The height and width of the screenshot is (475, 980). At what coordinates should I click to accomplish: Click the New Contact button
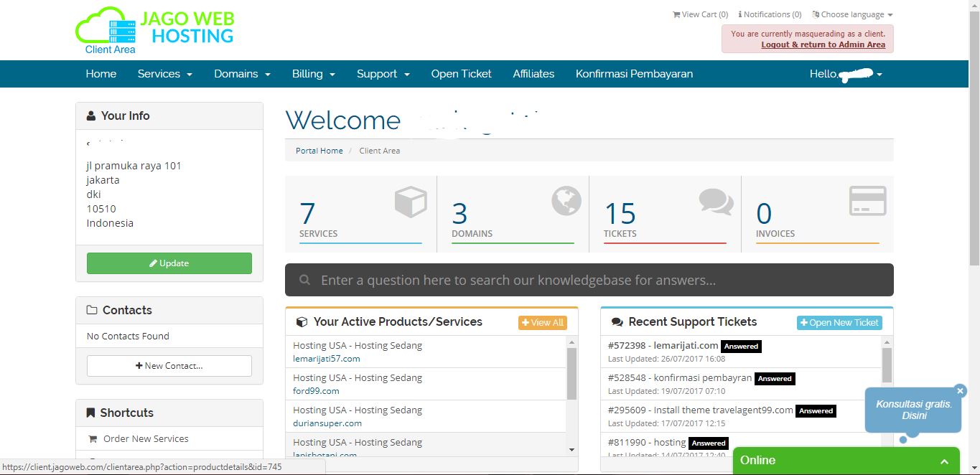pos(169,366)
